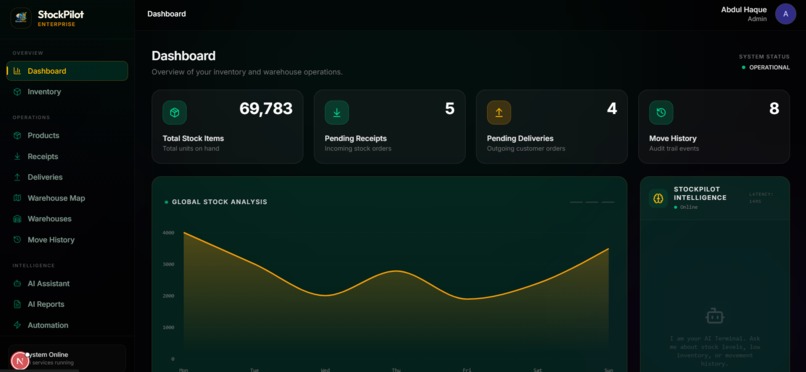Open Move History from the sidebar

click(67, 239)
